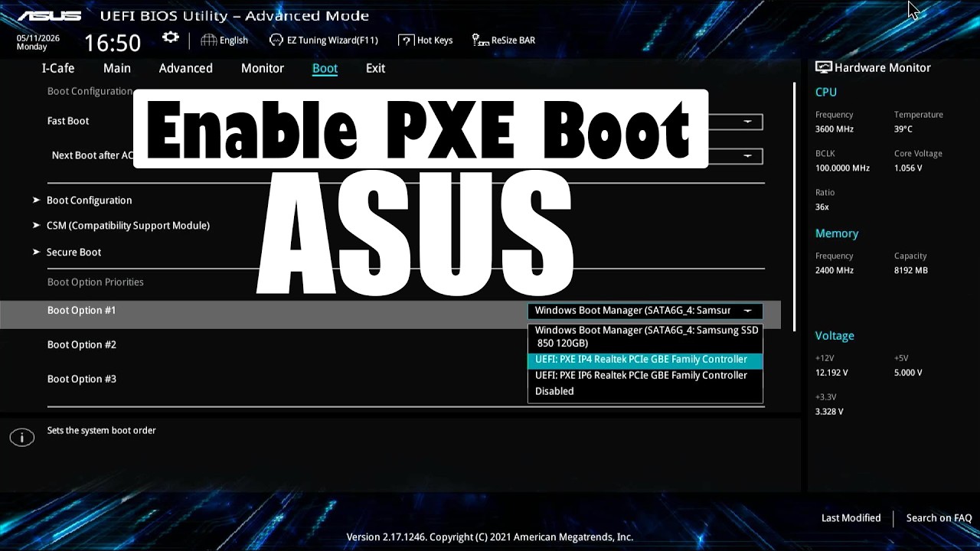The width and height of the screenshot is (980, 551).
Task: Click the memory capacity 8192 MB value
Action: [x=911, y=271]
